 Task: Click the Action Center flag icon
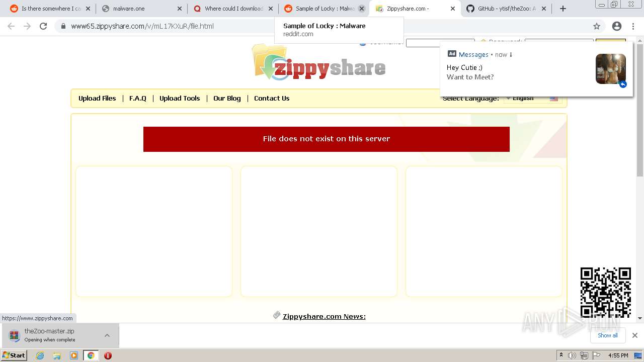click(596, 355)
